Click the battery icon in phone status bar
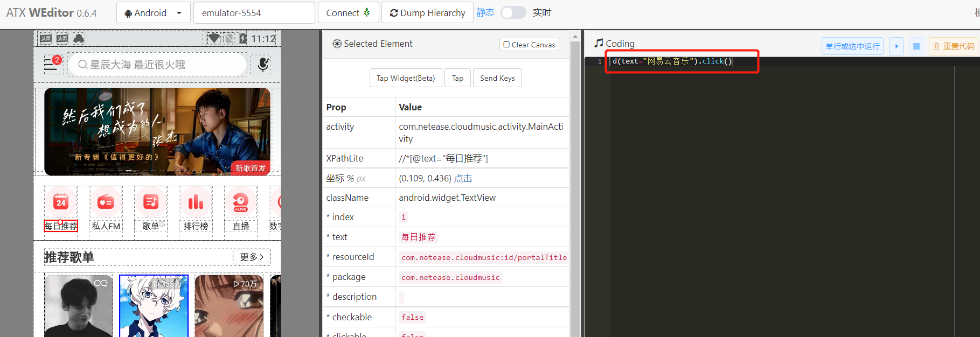 [243, 38]
